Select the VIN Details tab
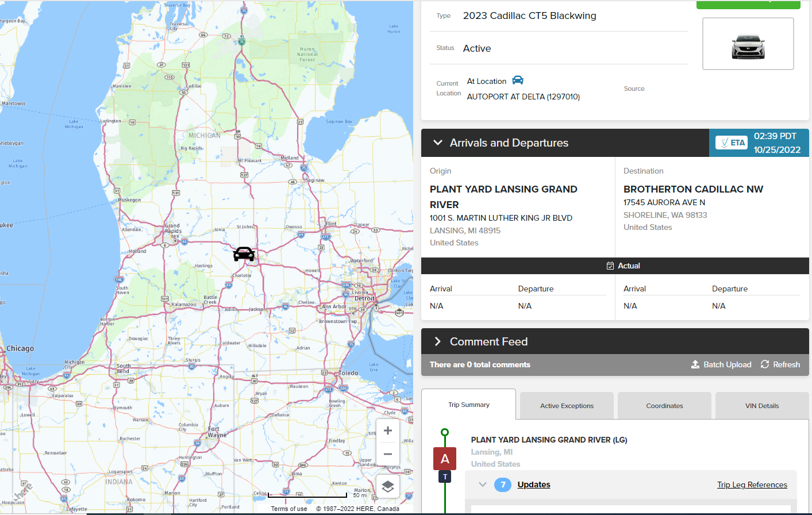 pyautogui.click(x=762, y=406)
